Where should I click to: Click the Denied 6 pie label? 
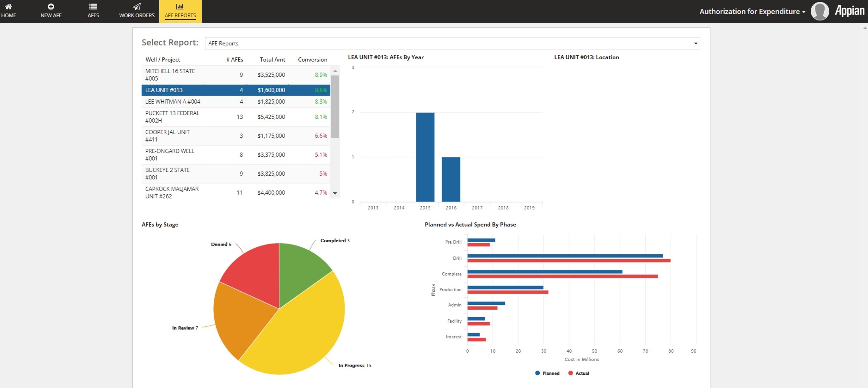[221, 244]
